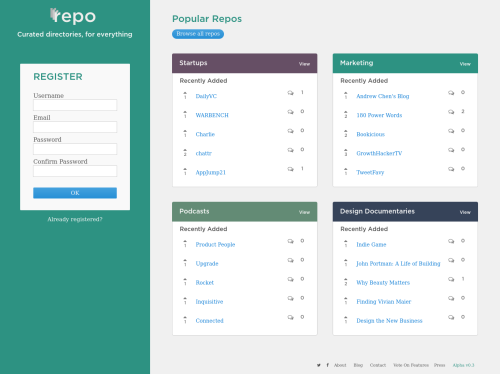The width and height of the screenshot is (500, 374).
Task: Upvote the chattr entry
Action: [185, 150]
